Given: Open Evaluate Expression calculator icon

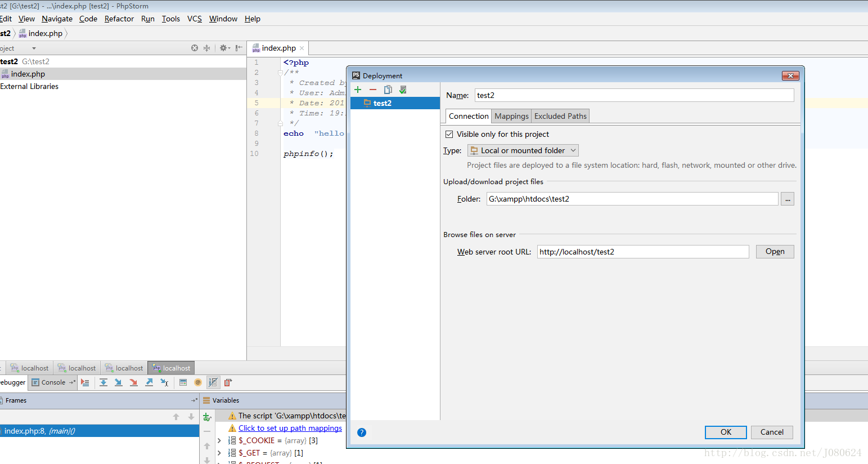Looking at the screenshot, I should pyautogui.click(x=183, y=382).
